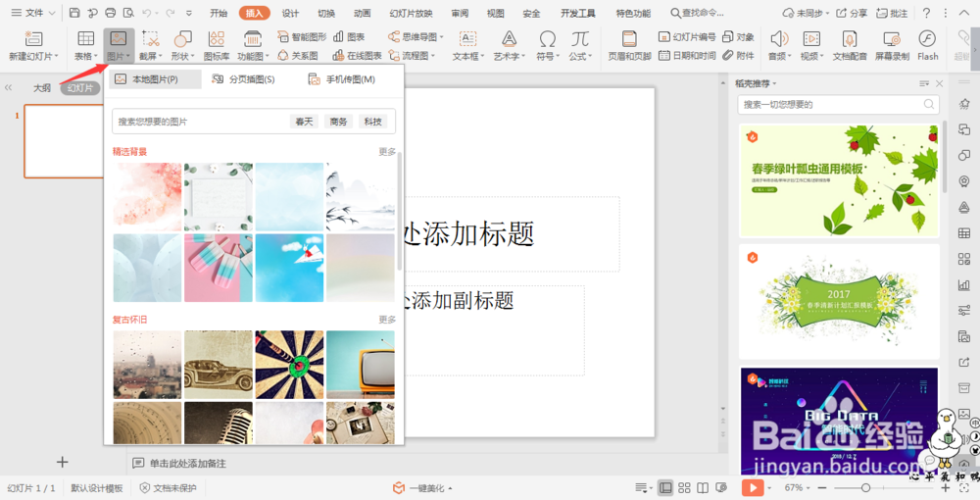Insert a Flash animation

pos(927,46)
